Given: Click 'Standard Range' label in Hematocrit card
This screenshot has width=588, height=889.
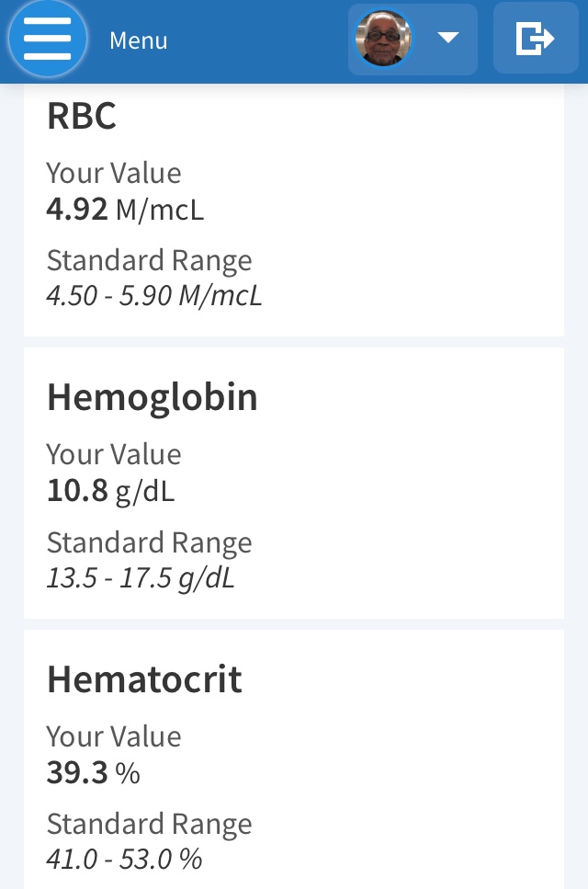Looking at the screenshot, I should (149, 824).
